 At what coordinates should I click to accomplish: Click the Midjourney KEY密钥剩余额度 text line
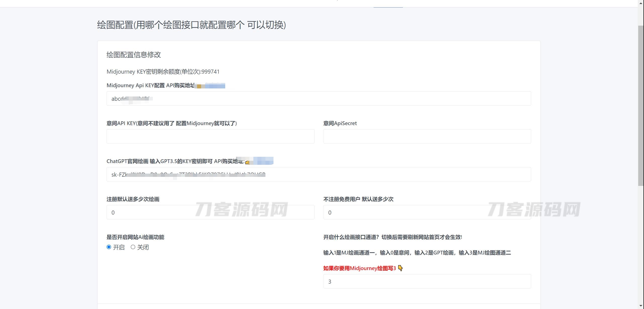click(163, 72)
